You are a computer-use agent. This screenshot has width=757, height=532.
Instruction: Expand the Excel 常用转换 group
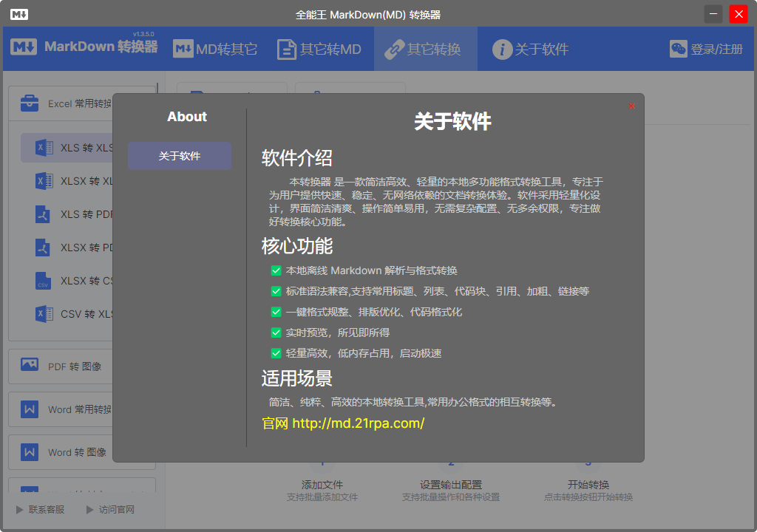point(61,103)
